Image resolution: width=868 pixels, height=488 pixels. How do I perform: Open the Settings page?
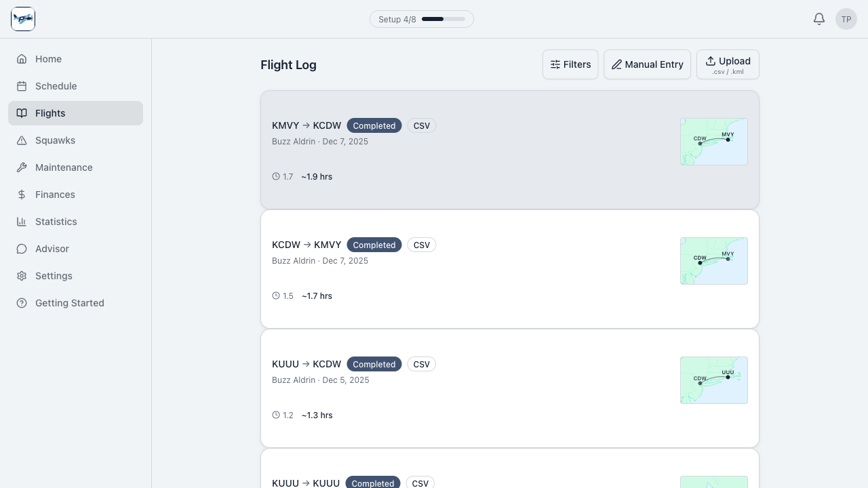[54, 276]
